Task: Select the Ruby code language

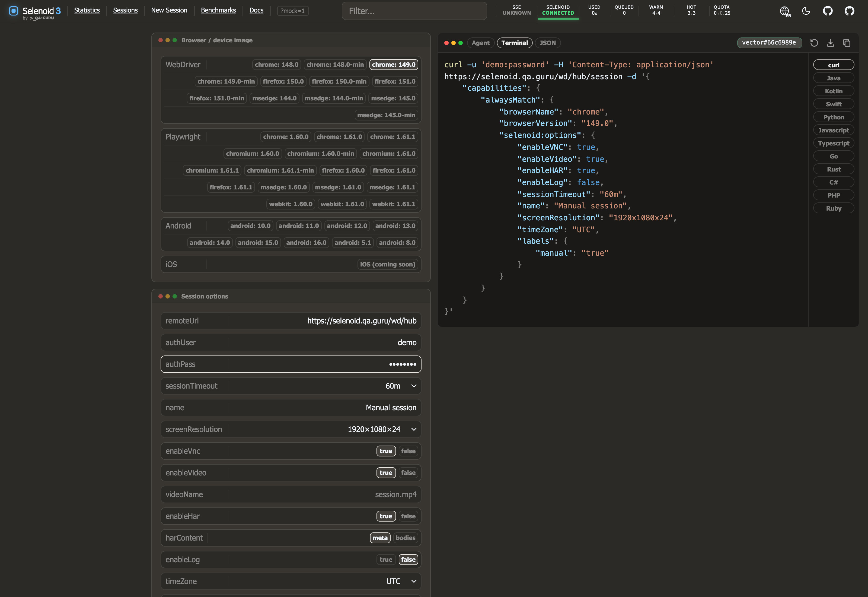Action: (834, 208)
